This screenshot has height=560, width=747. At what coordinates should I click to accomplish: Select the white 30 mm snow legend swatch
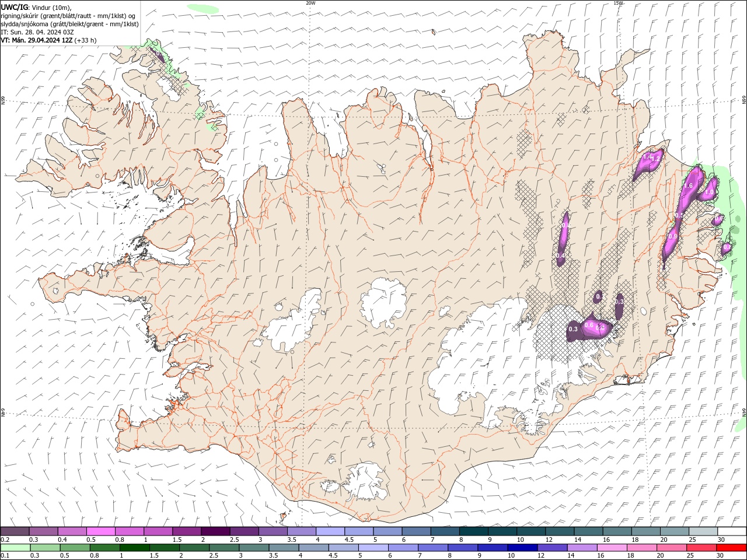[732, 531]
